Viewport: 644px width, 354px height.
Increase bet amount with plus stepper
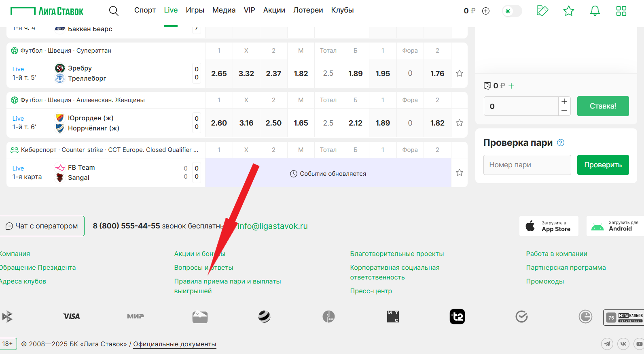click(x=564, y=101)
